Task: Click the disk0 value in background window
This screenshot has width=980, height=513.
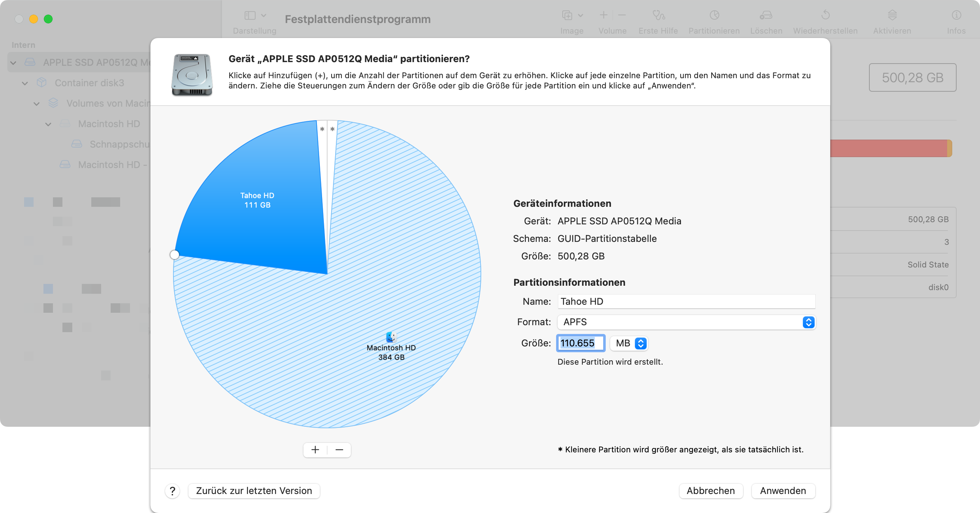Action: coord(938,287)
